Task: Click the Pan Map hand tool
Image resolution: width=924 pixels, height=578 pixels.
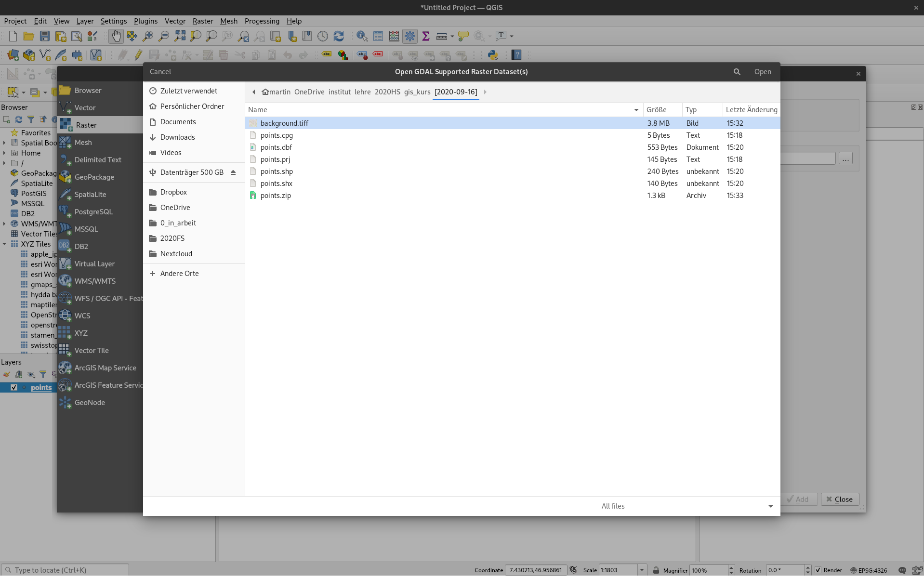Action: point(116,36)
